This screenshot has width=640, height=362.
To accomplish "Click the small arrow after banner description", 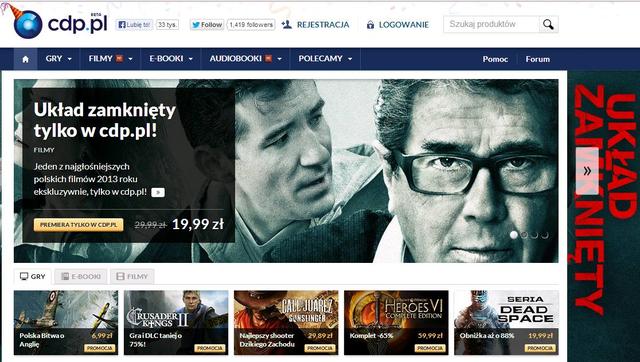I will click(x=158, y=192).
